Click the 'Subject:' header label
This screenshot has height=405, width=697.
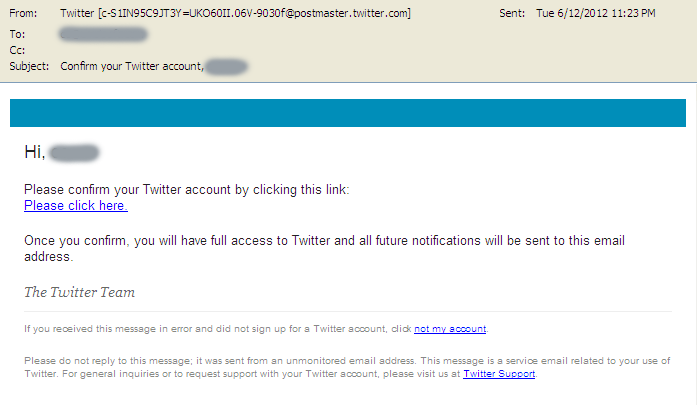click(x=29, y=66)
